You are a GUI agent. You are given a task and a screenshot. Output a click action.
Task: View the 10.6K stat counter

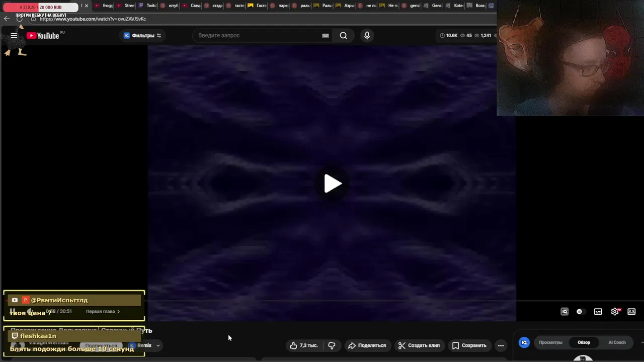(449, 35)
